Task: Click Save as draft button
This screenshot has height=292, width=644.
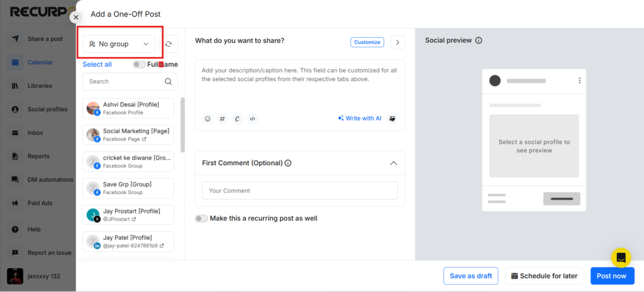Action: point(470,276)
